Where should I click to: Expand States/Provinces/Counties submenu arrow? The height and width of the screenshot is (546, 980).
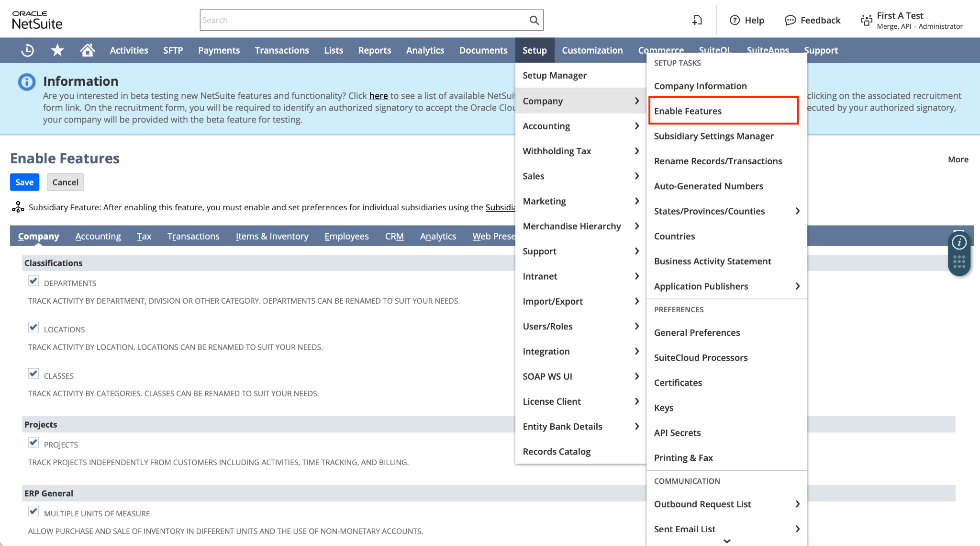pyautogui.click(x=797, y=211)
